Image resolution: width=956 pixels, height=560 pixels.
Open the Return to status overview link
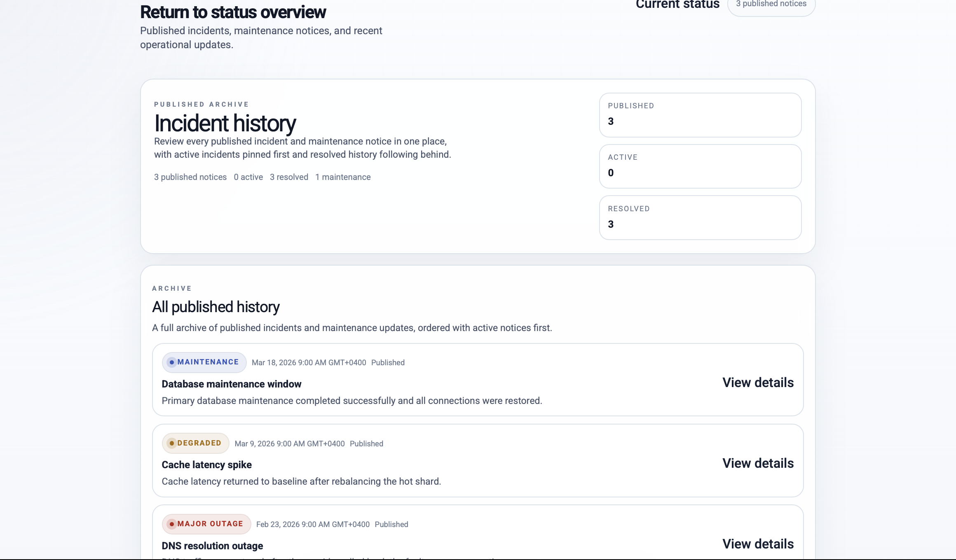pos(233,12)
